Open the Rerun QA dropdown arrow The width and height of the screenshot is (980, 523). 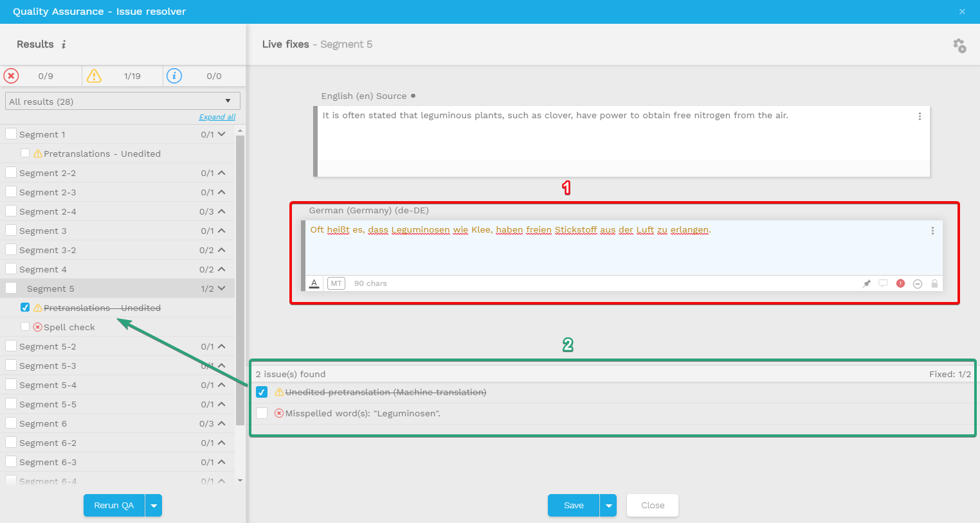(154, 506)
